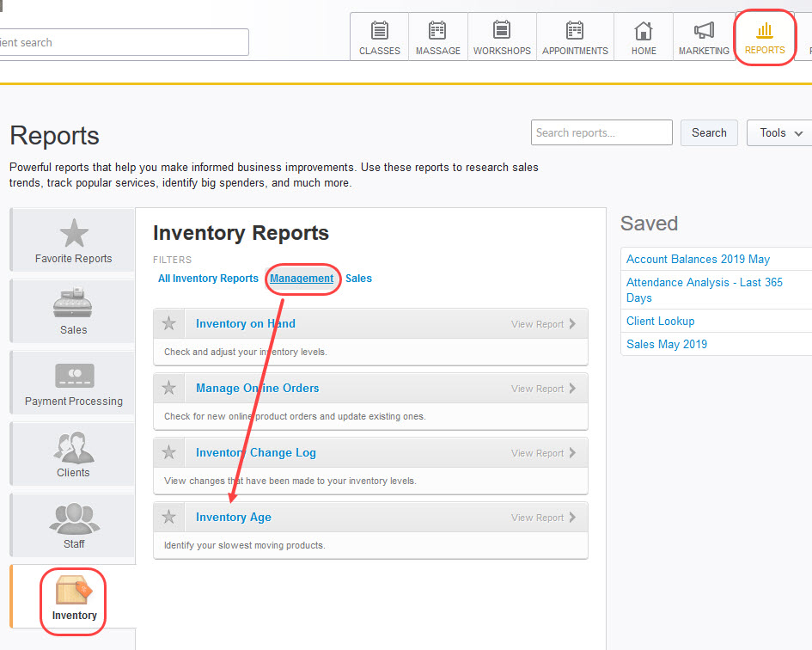Viewport: 812px width, 650px height.
Task: Click the Search button
Action: click(709, 132)
